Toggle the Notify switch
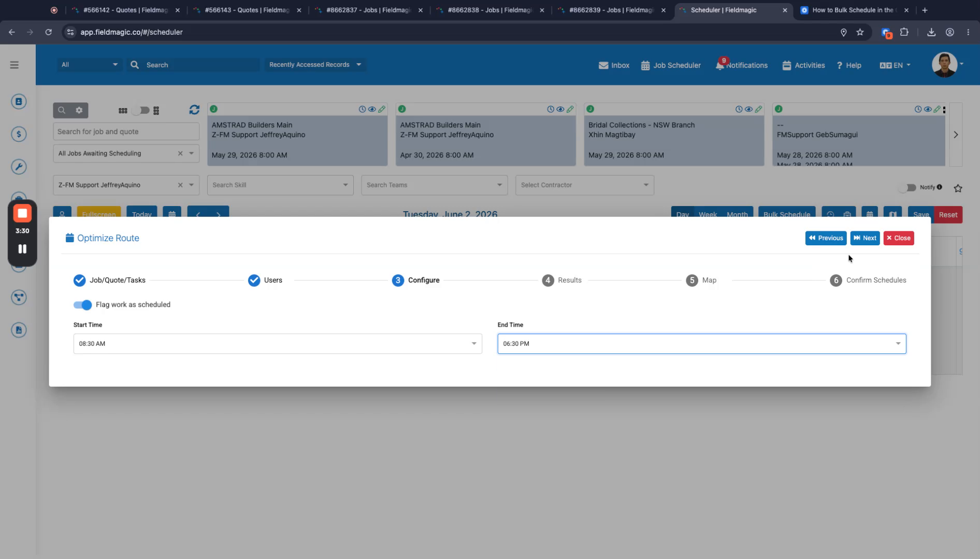Viewport: 980px width, 559px height. click(907, 187)
